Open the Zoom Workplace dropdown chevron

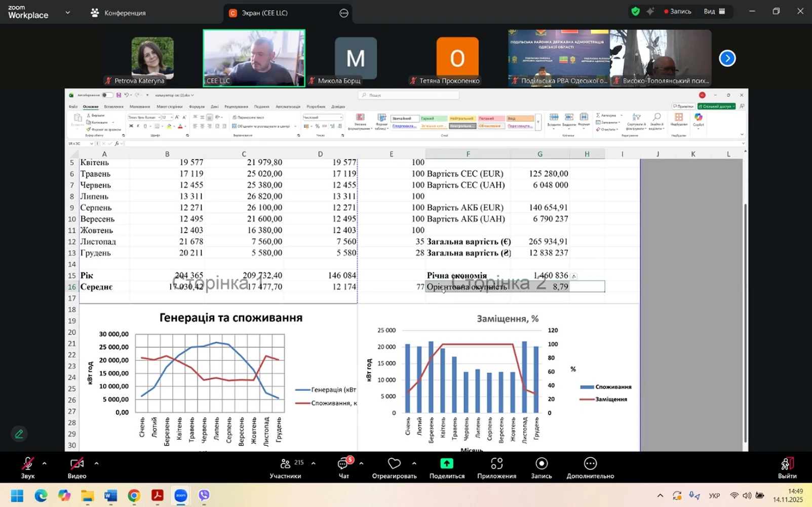click(67, 13)
